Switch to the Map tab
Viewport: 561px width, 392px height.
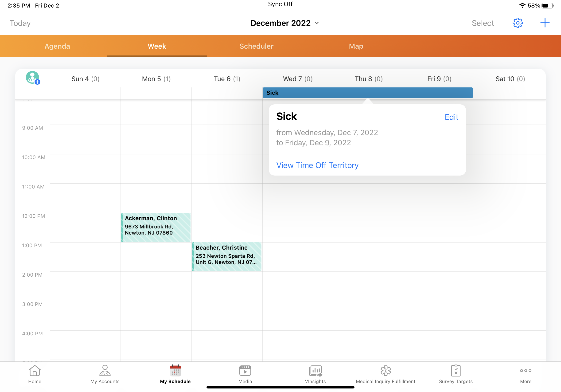(356, 46)
